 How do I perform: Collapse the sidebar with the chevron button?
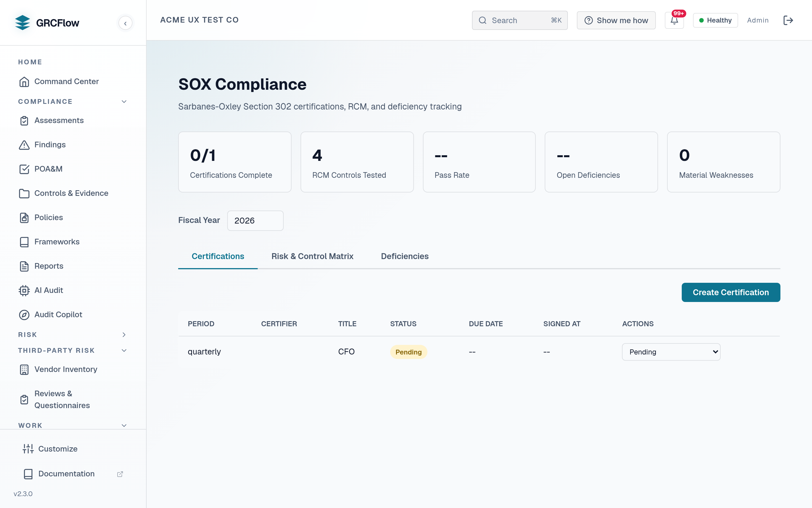[x=125, y=23]
